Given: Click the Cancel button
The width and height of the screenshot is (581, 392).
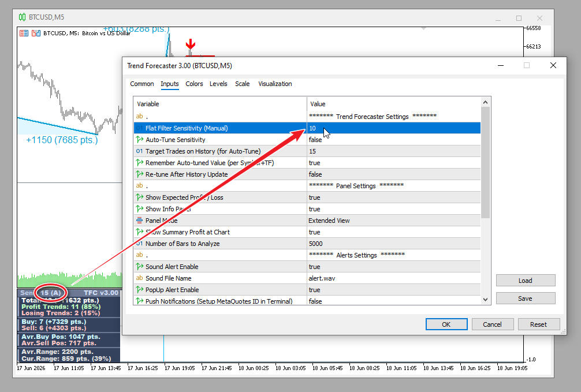Looking at the screenshot, I should 493,324.
